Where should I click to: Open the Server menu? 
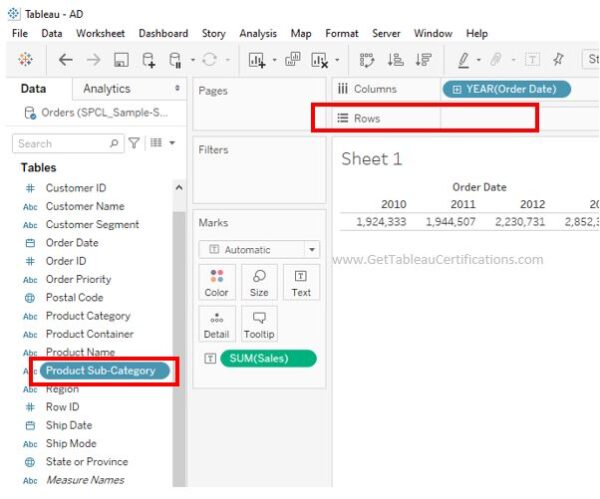point(386,34)
